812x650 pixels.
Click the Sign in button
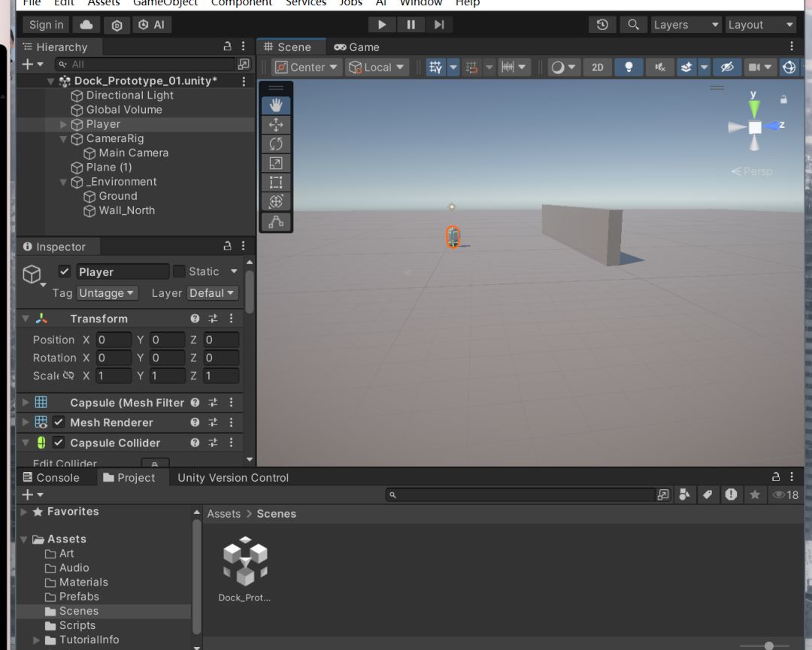(46, 25)
